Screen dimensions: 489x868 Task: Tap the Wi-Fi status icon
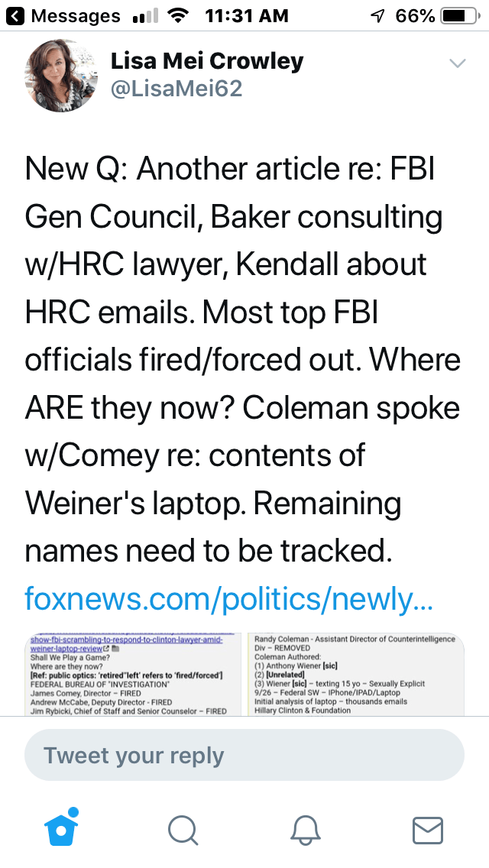click(179, 15)
